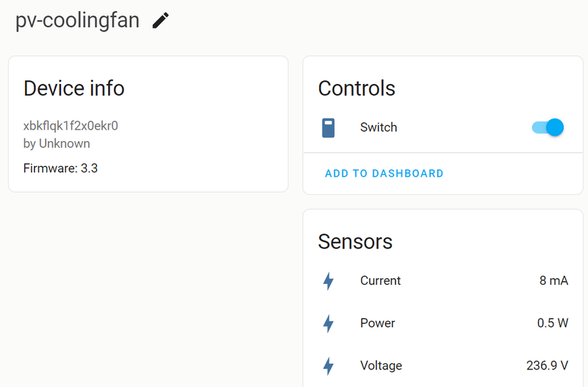This screenshot has width=588, height=387.
Task: Click the lightning bolt icon beside Current
Action: 329,281
